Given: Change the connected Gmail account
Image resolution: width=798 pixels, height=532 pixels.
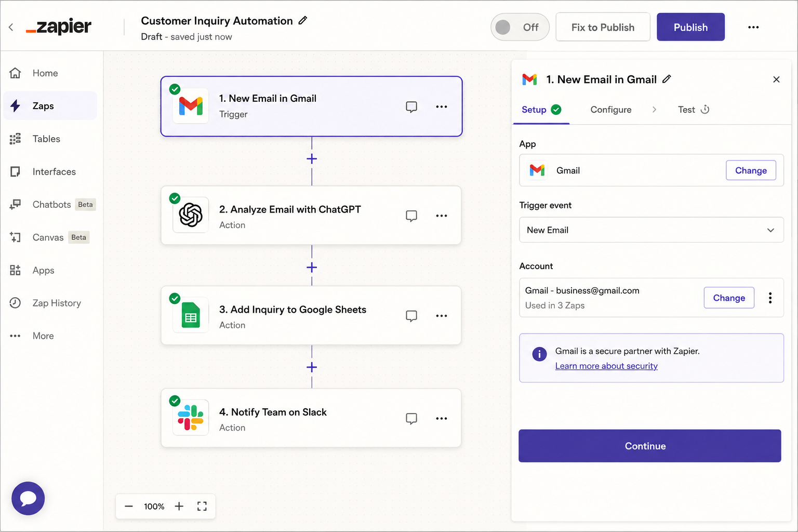Looking at the screenshot, I should pyautogui.click(x=729, y=298).
